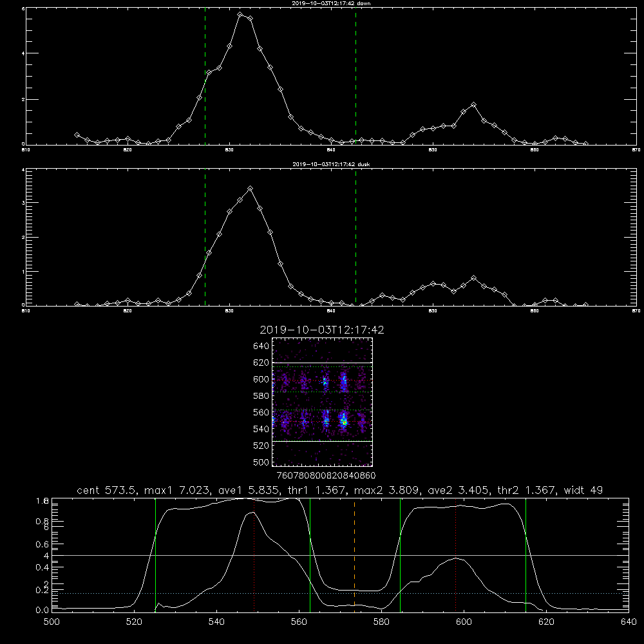Click dusk plot y-axis label 3

coord(23,203)
